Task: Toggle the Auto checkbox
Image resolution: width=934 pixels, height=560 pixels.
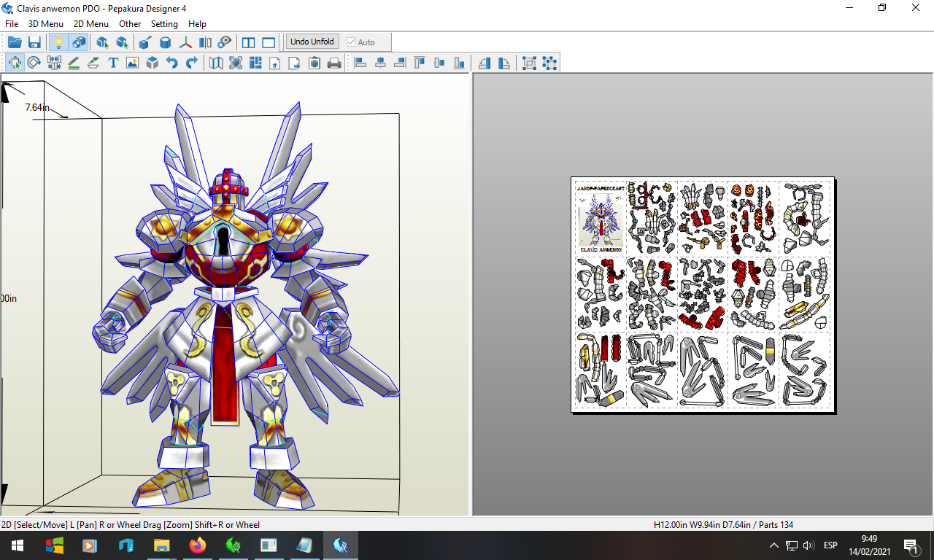Action: 360,42
